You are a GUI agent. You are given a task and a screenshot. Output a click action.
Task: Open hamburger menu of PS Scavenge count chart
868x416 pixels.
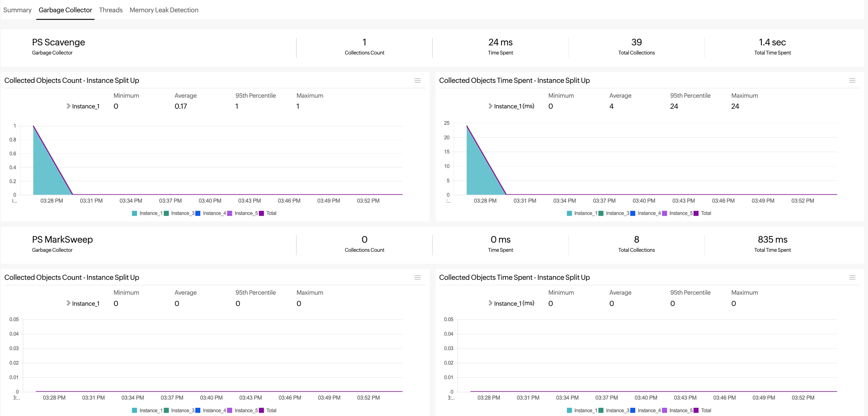pyautogui.click(x=418, y=80)
